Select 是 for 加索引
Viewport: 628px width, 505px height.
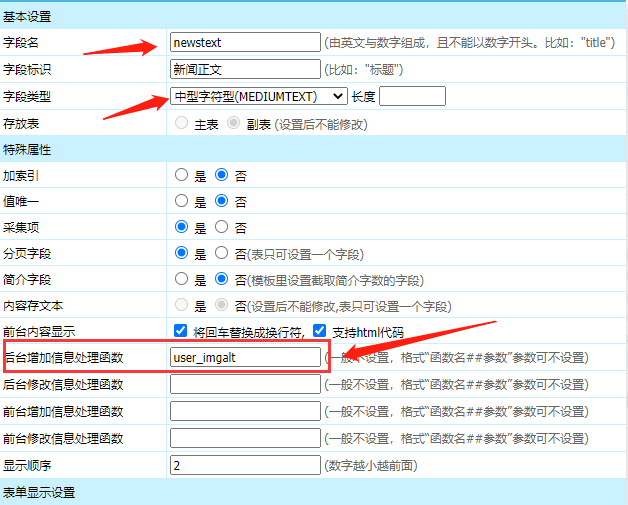coord(181,175)
